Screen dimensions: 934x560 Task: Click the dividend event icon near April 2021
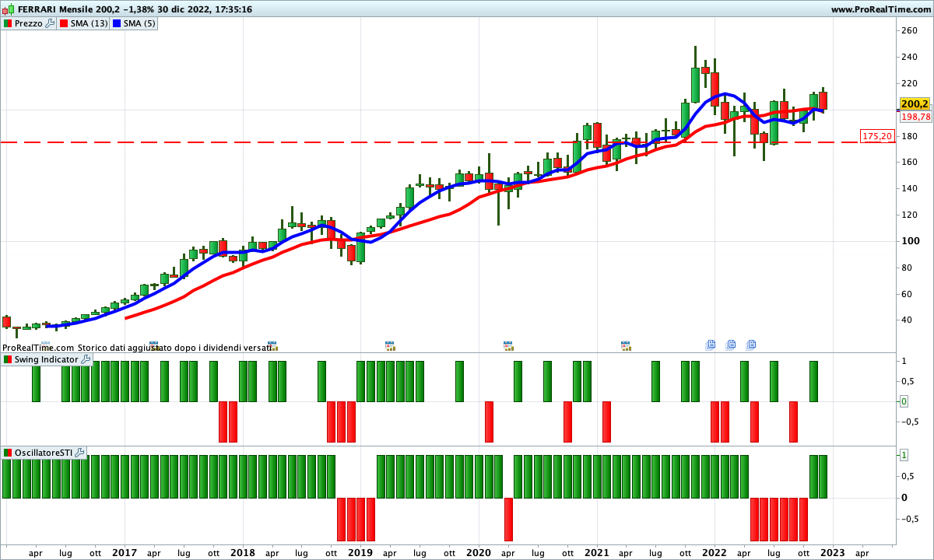(626, 345)
